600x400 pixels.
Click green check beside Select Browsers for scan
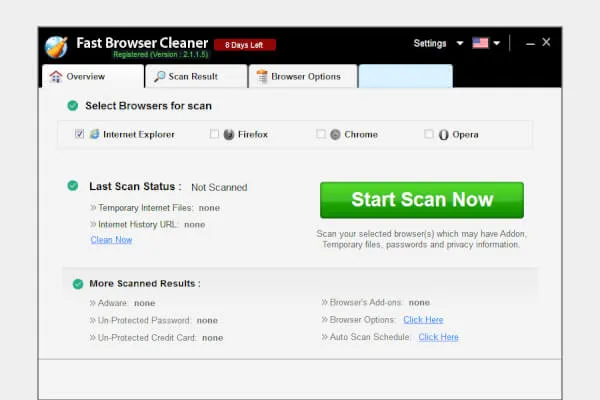click(x=73, y=106)
